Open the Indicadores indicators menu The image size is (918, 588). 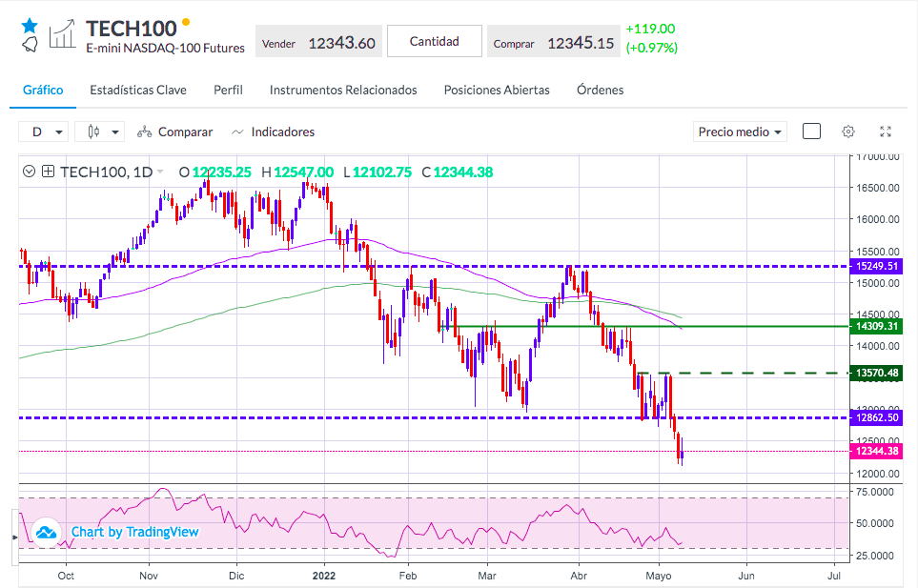pyautogui.click(x=273, y=132)
